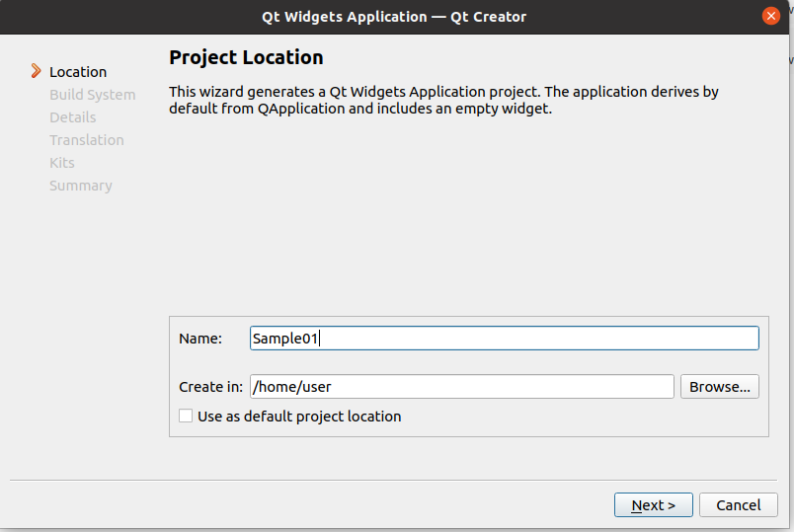Image resolution: width=794 pixels, height=532 pixels.
Task: Click the Project Location heading
Action: 246,57
